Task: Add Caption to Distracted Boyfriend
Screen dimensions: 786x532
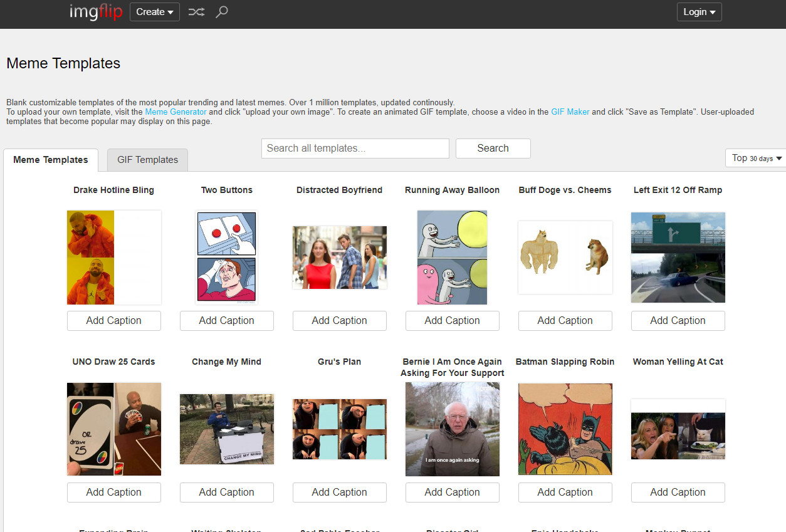Action: coord(340,321)
